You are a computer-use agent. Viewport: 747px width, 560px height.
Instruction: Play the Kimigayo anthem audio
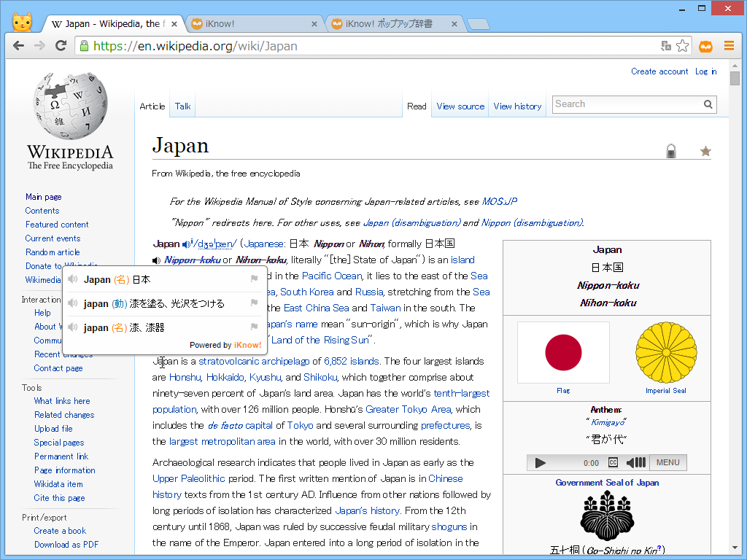[541, 463]
